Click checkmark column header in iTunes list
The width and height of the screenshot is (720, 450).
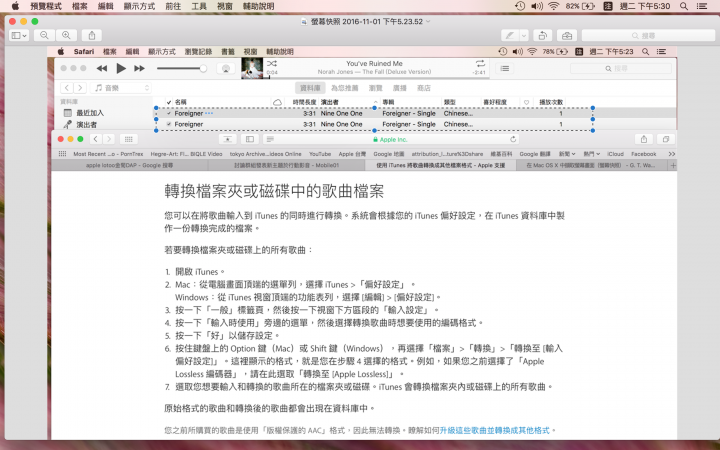click(x=169, y=102)
